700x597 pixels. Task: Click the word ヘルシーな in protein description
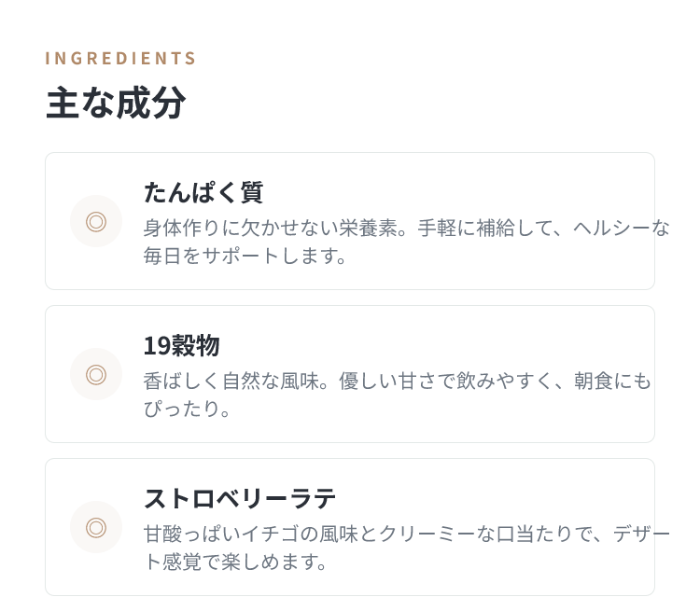[x=621, y=228]
